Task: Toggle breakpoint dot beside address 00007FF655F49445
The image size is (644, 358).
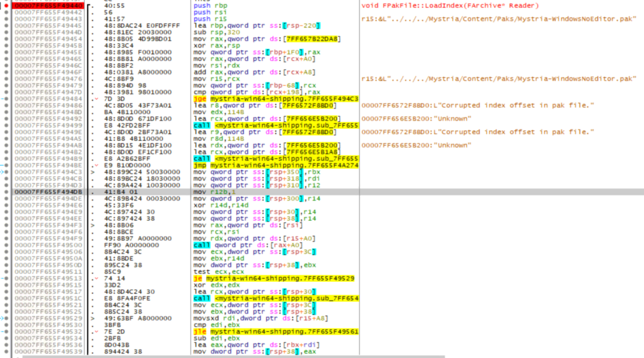Action: pos(6,25)
